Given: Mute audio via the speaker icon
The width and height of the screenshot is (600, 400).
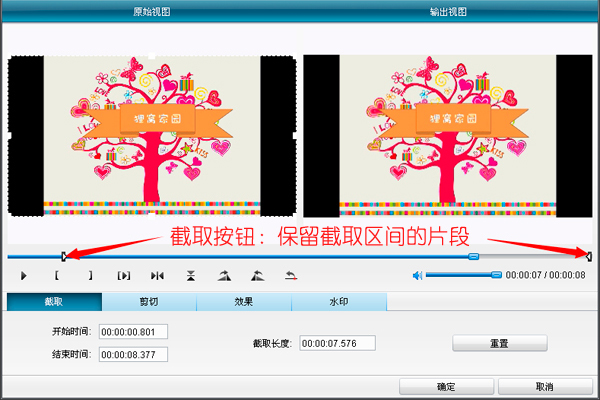Looking at the screenshot, I should [417, 275].
